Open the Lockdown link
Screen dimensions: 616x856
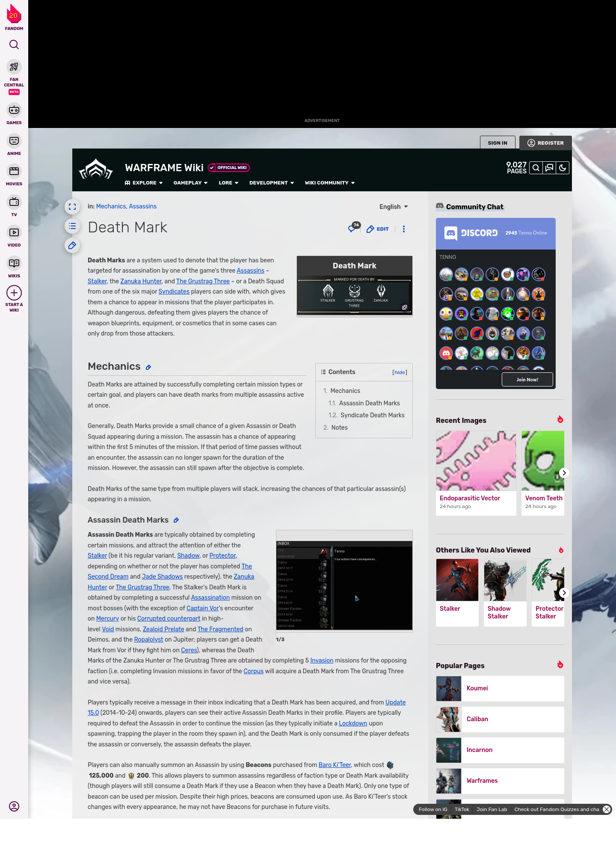point(353,723)
